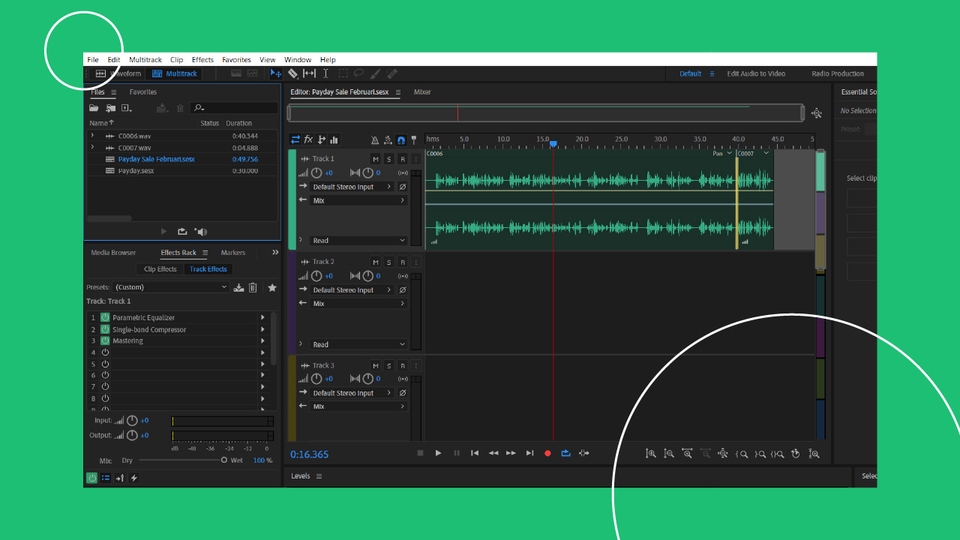Toggle Loop Playback button
Viewport: 960px width, 540px height.
(x=566, y=453)
